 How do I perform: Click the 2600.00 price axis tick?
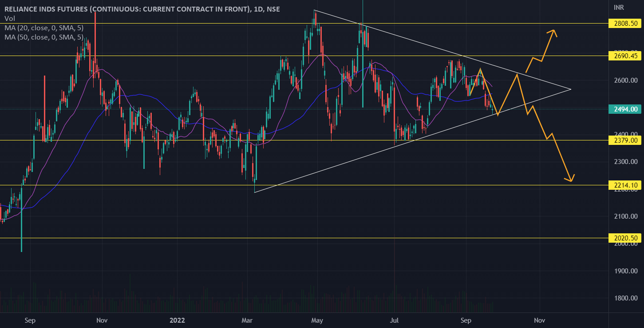click(626, 80)
